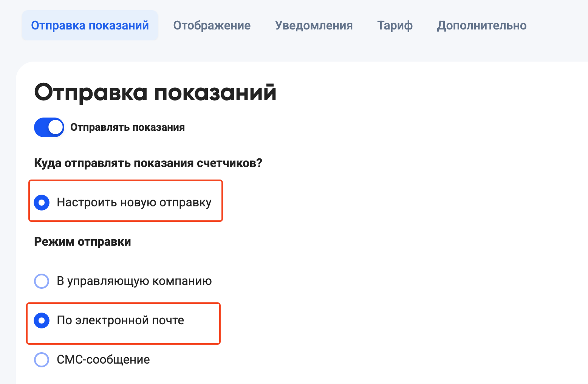Choose the В управляющую компанию radio circle

pyautogui.click(x=42, y=281)
